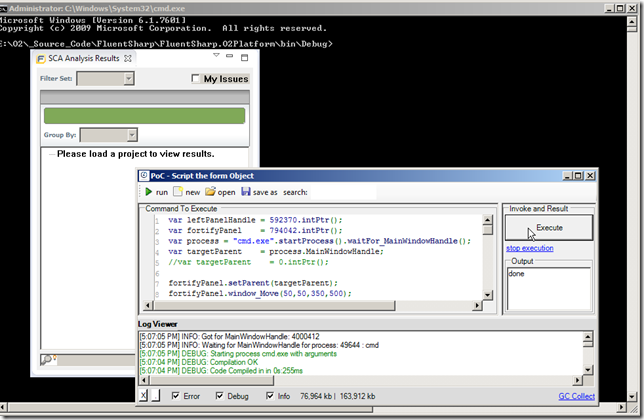Screen dimensions: 644x420
Task: Toggle the Debug log checkbox
Action: (x=220, y=396)
